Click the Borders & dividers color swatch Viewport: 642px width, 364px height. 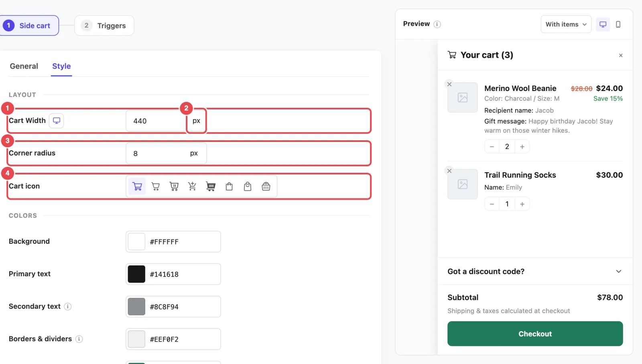(136, 339)
